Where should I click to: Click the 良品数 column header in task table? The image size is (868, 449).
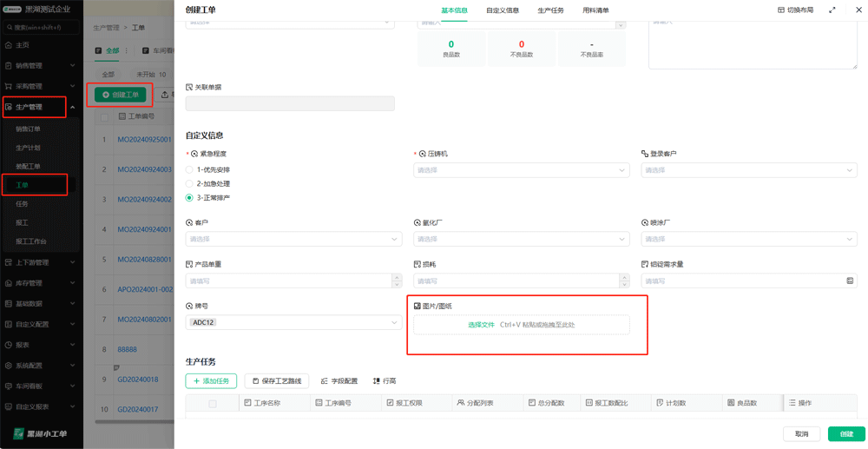pyautogui.click(x=742, y=403)
